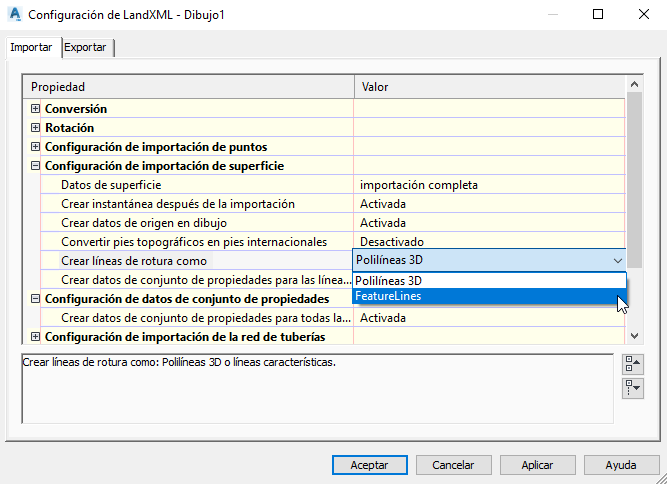Click the expand all categories icon
667x484 pixels.
click(632, 387)
